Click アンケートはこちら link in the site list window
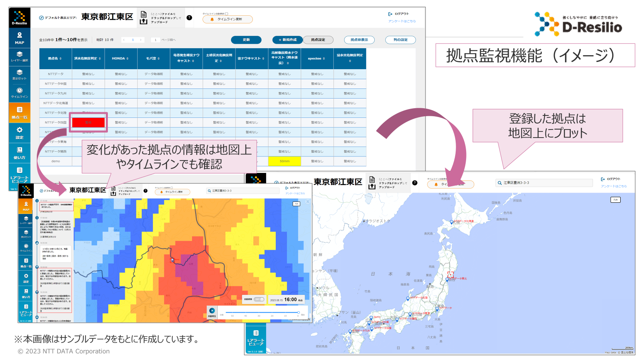644x362 pixels. pos(402,21)
